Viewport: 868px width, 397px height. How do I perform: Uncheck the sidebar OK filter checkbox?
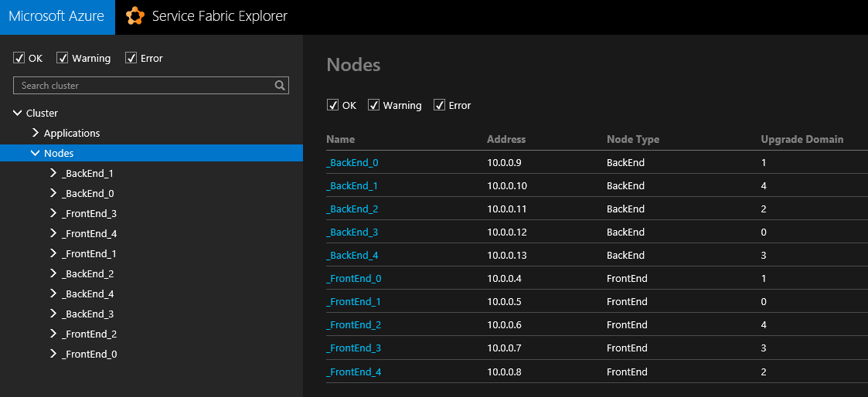coord(19,58)
